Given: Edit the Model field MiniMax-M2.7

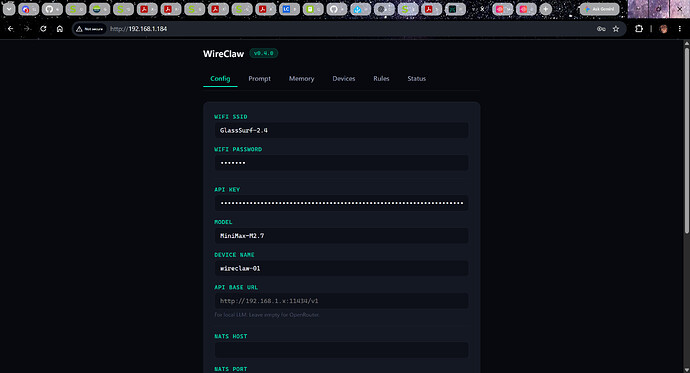Looking at the screenshot, I should tap(341, 236).
